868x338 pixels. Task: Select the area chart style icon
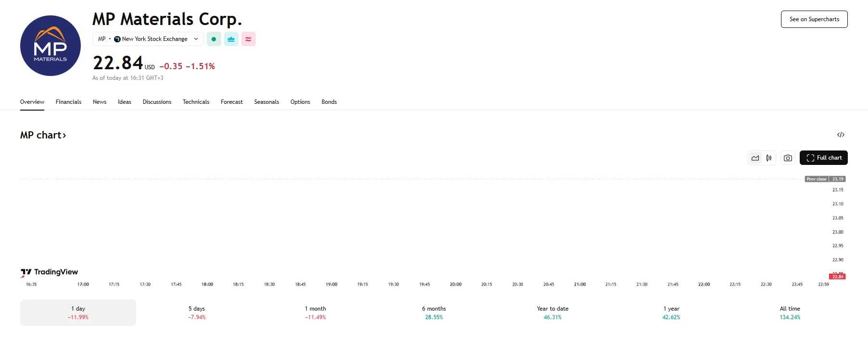tap(755, 157)
